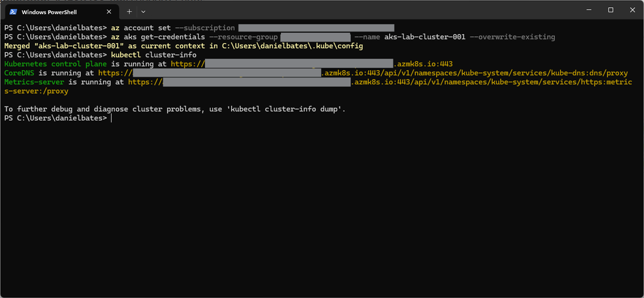Click the 'aks-lab-cluster-001' cluster name argument
Image resolution: width=644 pixels, height=298 pixels.
pyautogui.click(x=425, y=37)
